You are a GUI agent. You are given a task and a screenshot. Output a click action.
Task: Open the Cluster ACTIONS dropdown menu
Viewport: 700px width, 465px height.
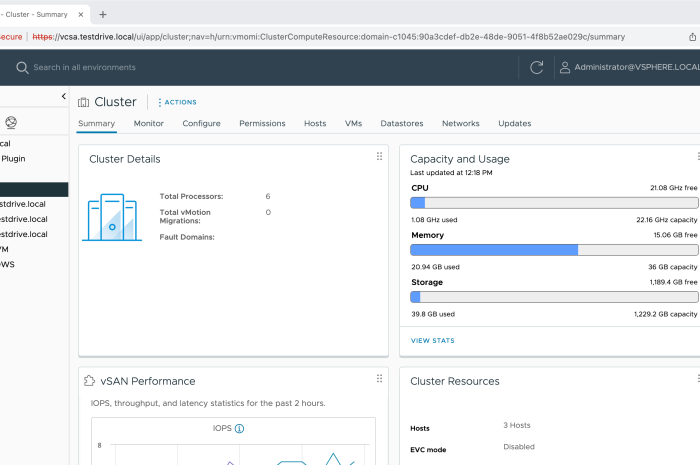click(x=177, y=102)
